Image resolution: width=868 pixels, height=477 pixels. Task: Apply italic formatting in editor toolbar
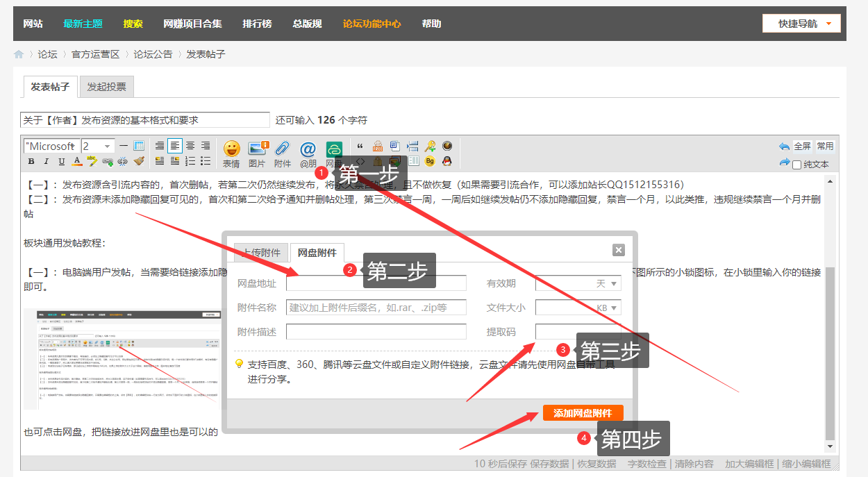[47, 162]
